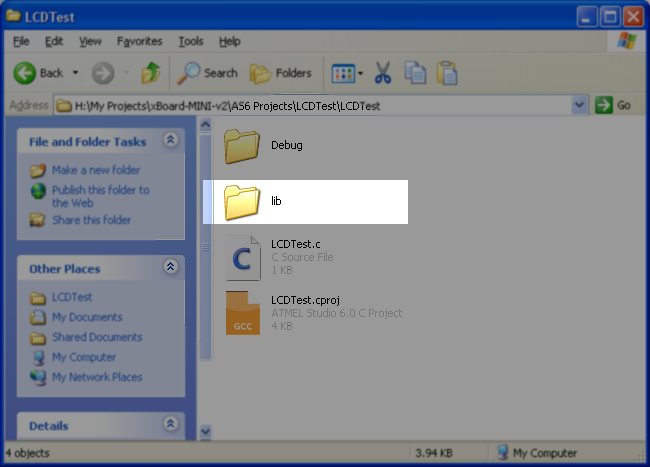Image resolution: width=650 pixels, height=467 pixels.
Task: Click the 4 objects status text
Action: click(27, 453)
